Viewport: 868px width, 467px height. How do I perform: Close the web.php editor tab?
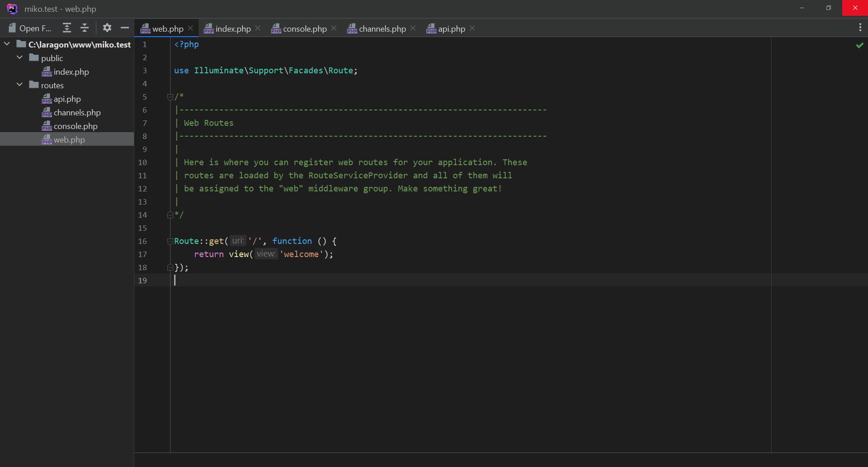pyautogui.click(x=191, y=28)
